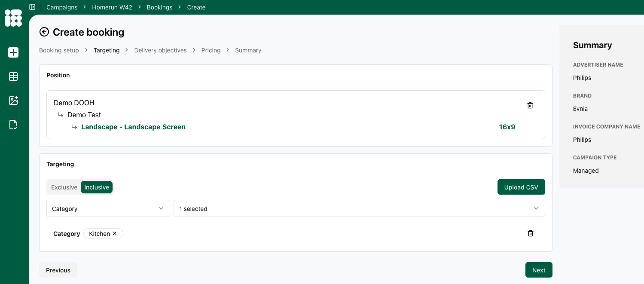Remove the Kitchen category tag
The width and height of the screenshot is (644, 284).
coord(115,233)
